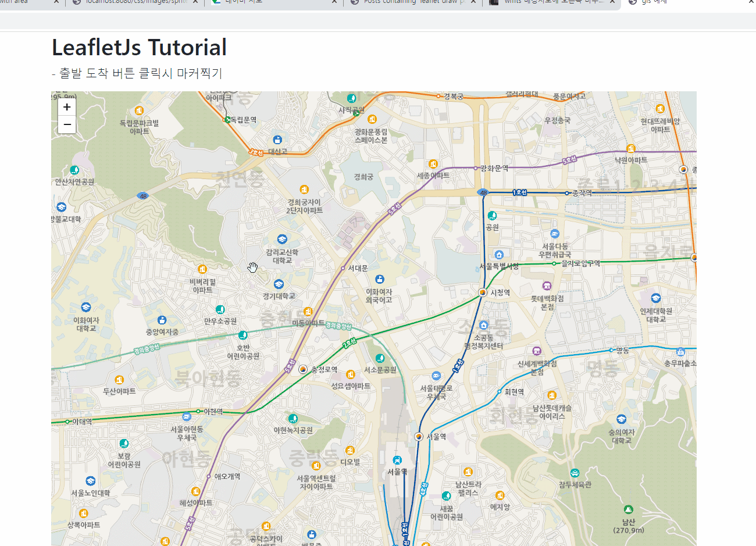Image resolution: width=756 pixels, height=546 pixels.
Task: Click the 아현역 station marker
Action: (x=199, y=412)
